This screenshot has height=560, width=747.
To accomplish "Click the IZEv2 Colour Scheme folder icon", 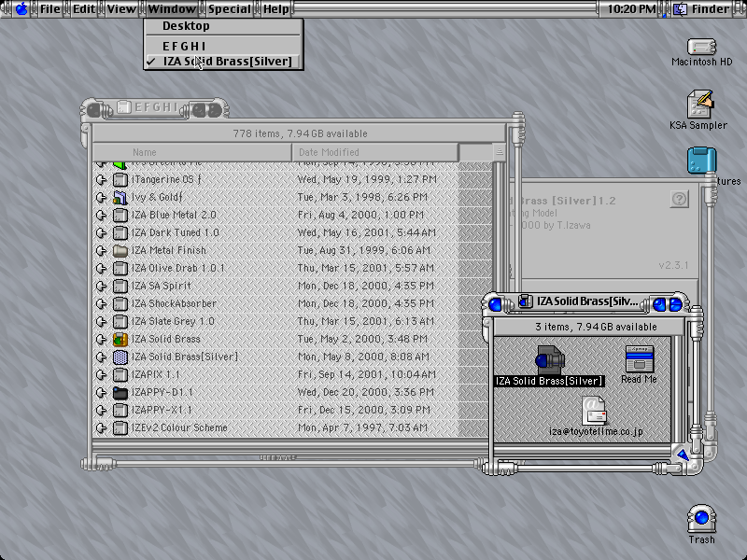I will coord(120,427).
